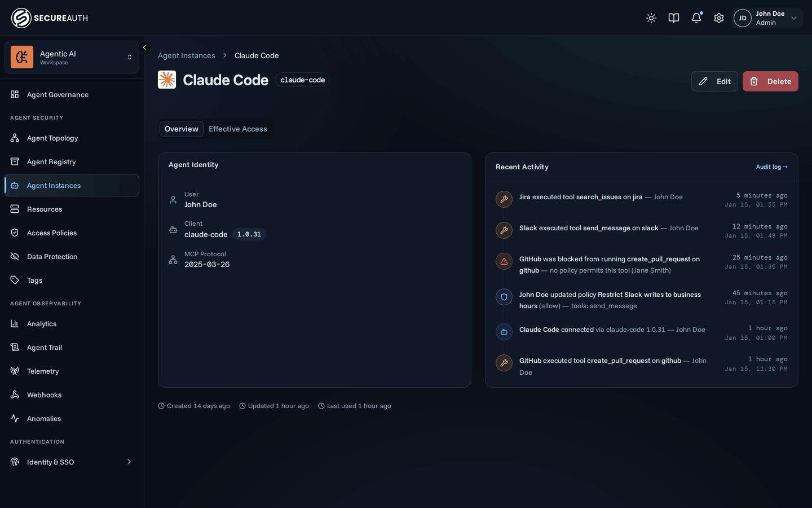Click the Telemetry antenna icon

tap(15, 371)
